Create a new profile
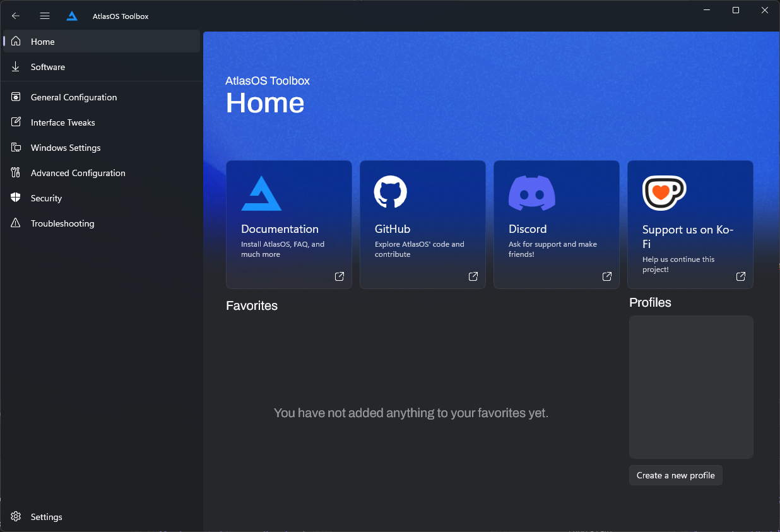 point(676,475)
